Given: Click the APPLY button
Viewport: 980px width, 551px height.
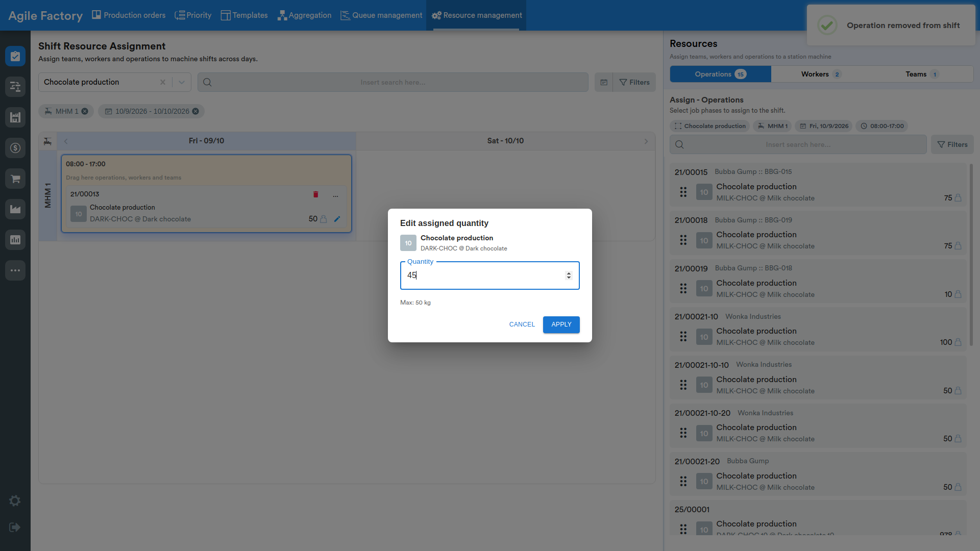Looking at the screenshot, I should [561, 324].
